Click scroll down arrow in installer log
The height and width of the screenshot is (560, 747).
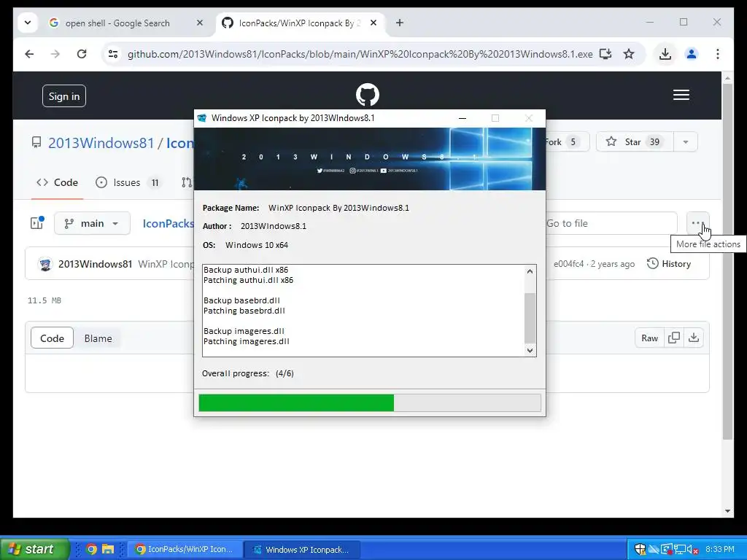(x=530, y=350)
